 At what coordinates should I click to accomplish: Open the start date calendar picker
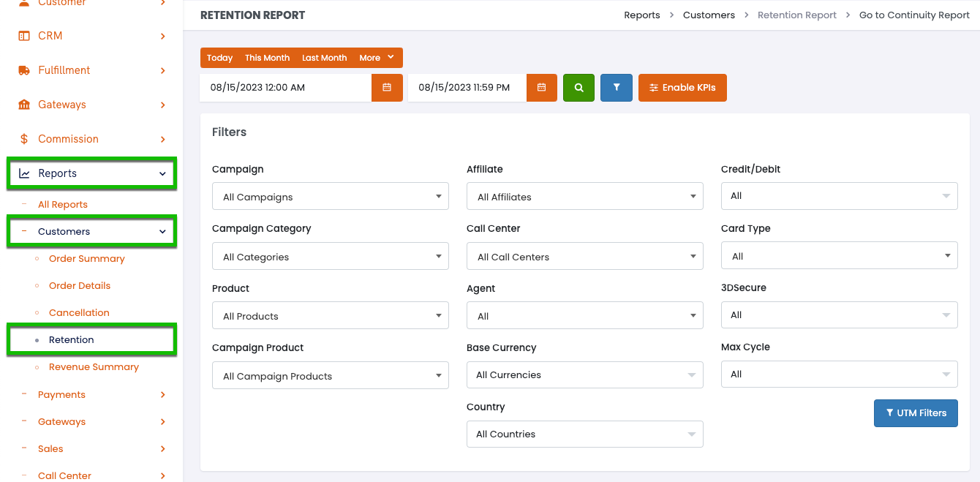[x=387, y=88]
